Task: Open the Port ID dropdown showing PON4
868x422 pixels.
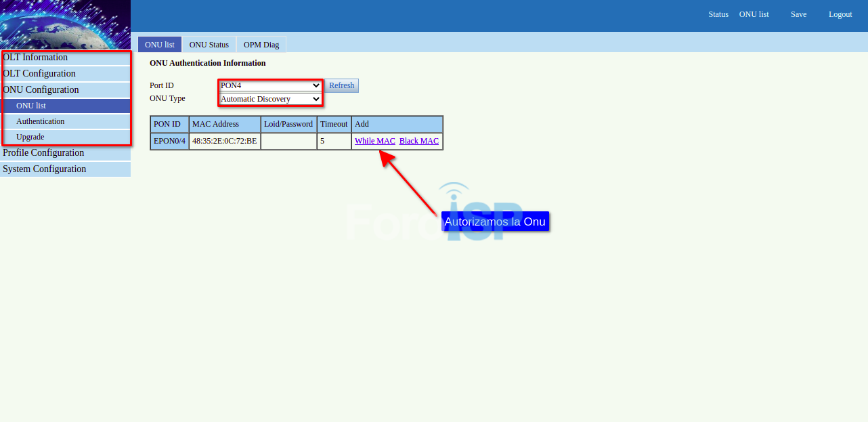Action: 270,85
